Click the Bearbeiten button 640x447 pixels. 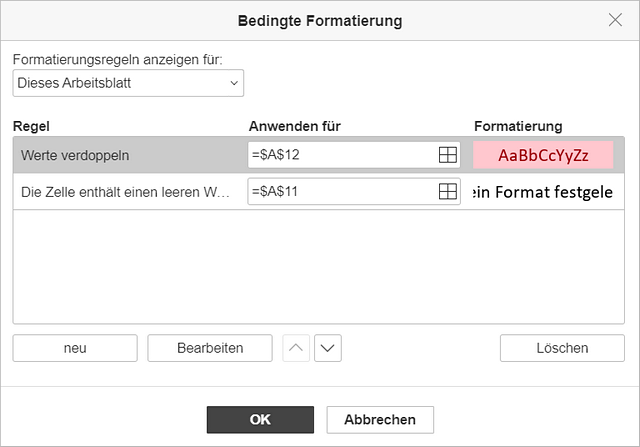210,348
